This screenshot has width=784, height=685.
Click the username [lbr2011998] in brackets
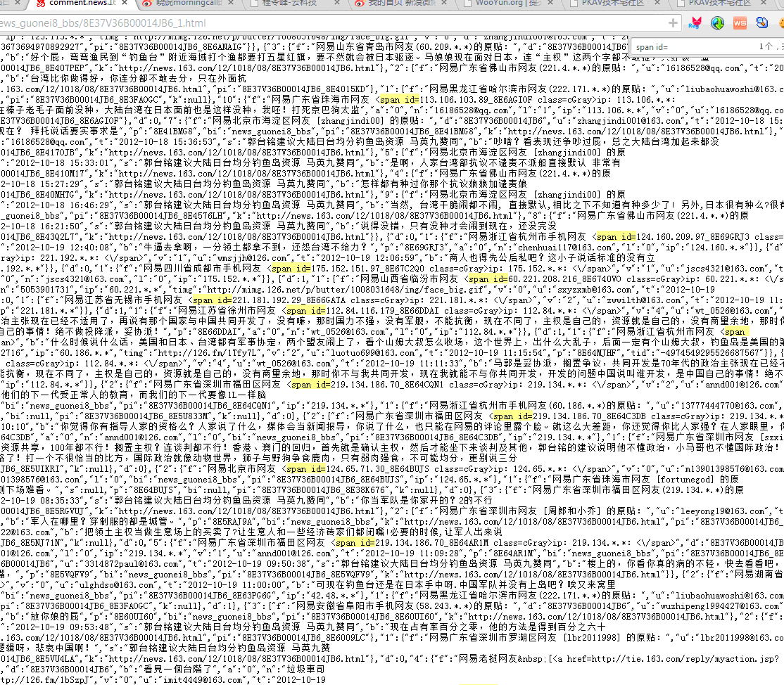tap(591, 638)
